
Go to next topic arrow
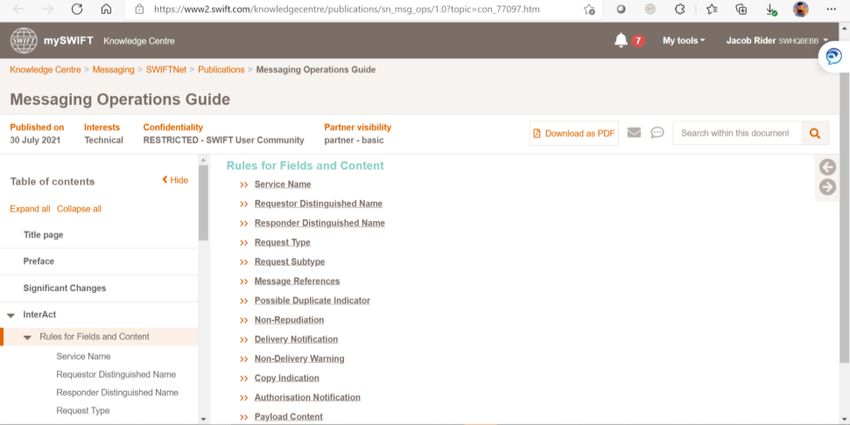(x=827, y=187)
